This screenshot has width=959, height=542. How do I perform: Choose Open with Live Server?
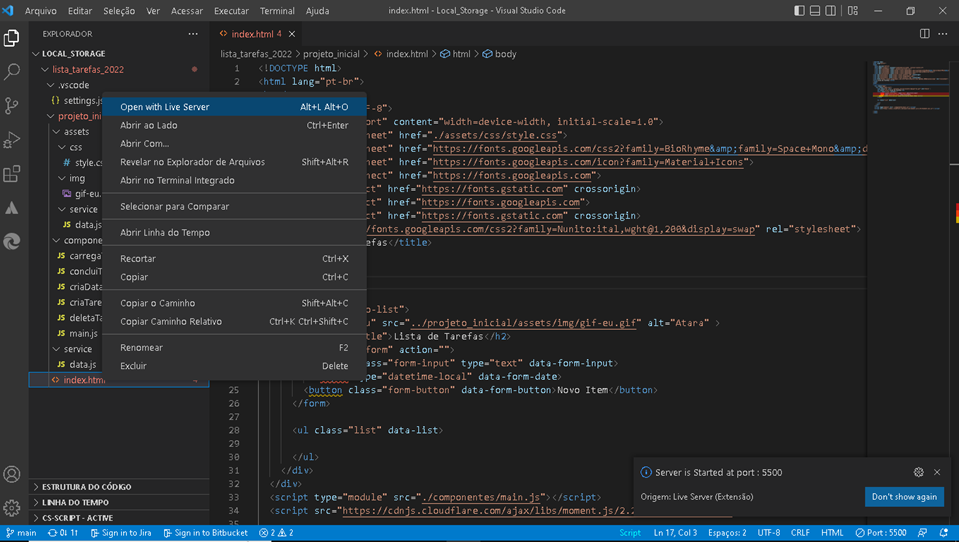[x=234, y=107]
